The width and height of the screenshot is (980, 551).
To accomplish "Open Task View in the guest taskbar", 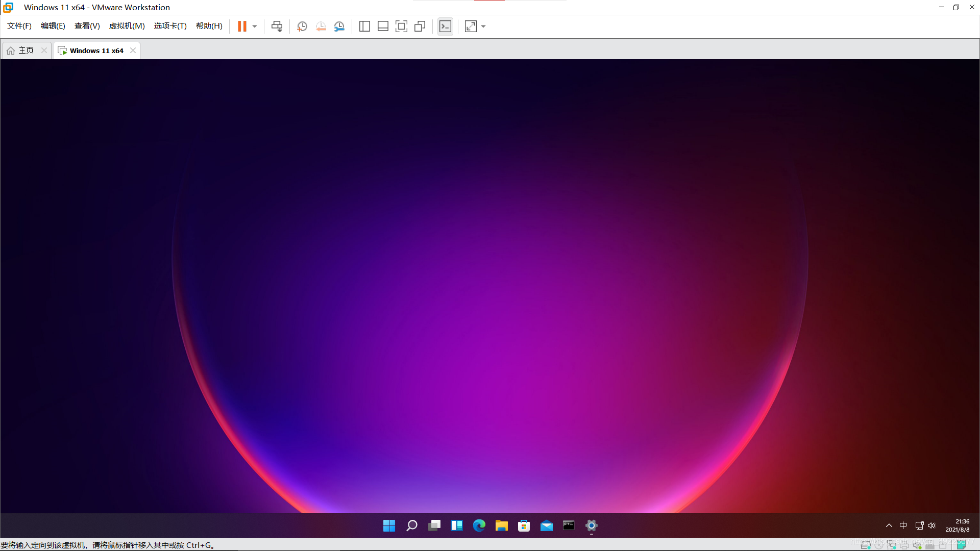I will pos(434,525).
